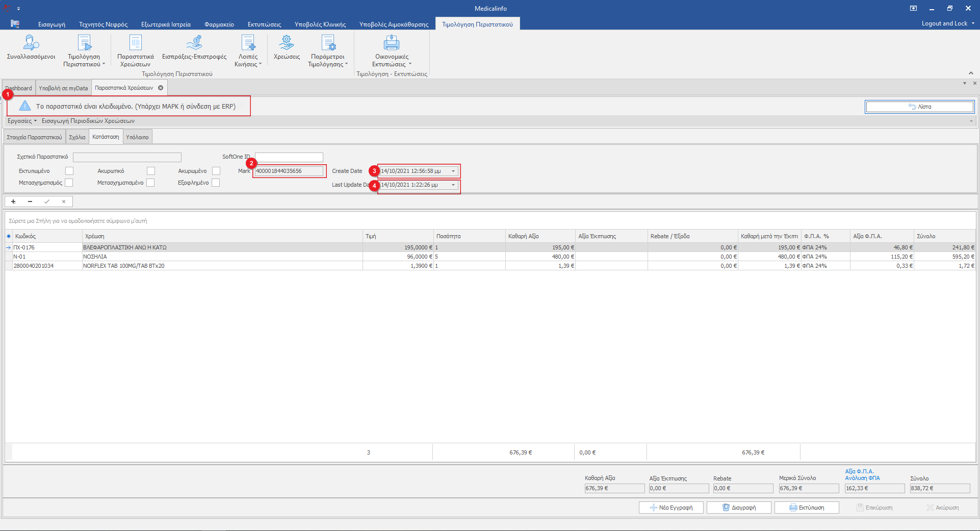Viewport: 980px width, 531px height.
Task: Toggle the Εκτυπωμένο checkbox
Action: (69, 171)
